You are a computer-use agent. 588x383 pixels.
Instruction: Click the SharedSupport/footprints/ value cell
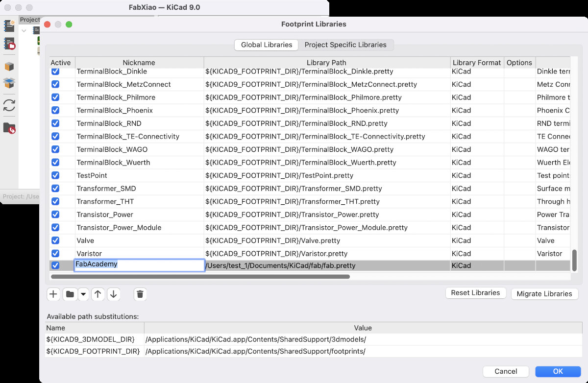click(x=363, y=351)
